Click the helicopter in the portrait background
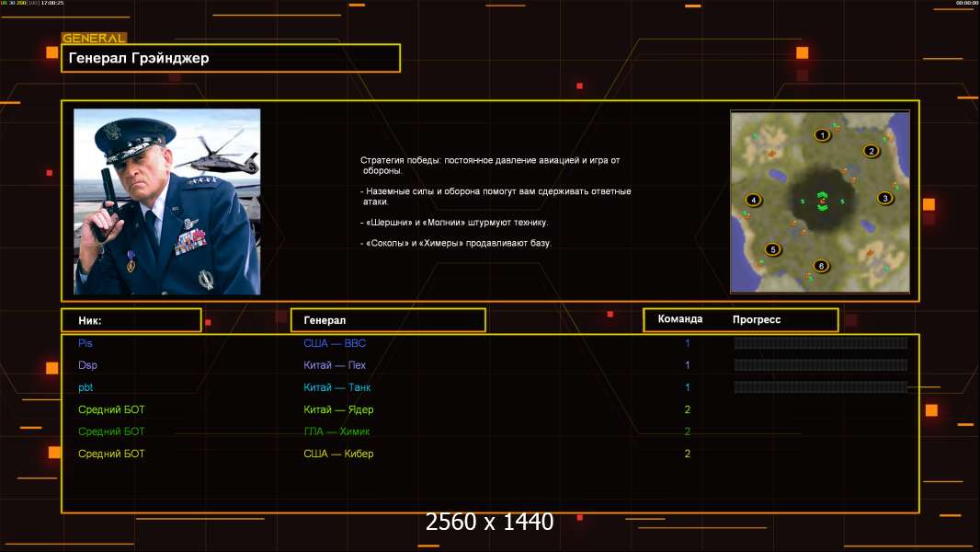 [x=218, y=158]
